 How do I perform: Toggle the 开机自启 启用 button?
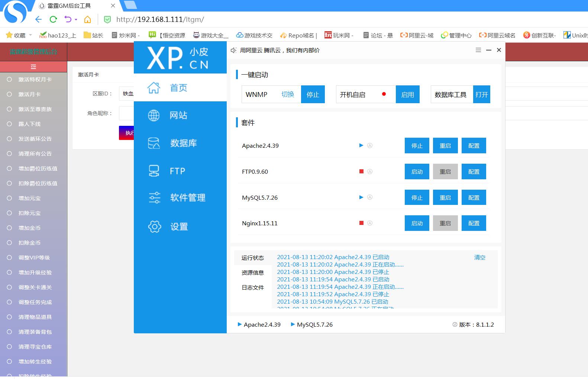(407, 94)
